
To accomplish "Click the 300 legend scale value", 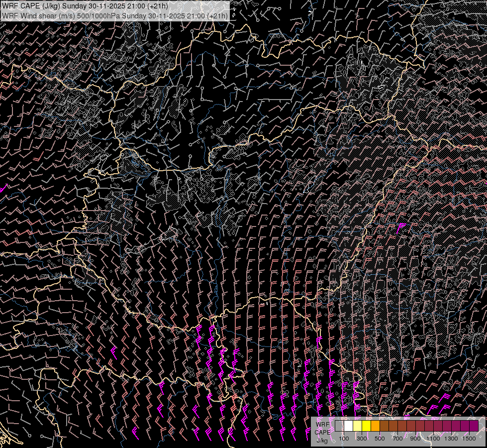I will pyautogui.click(x=362, y=439).
